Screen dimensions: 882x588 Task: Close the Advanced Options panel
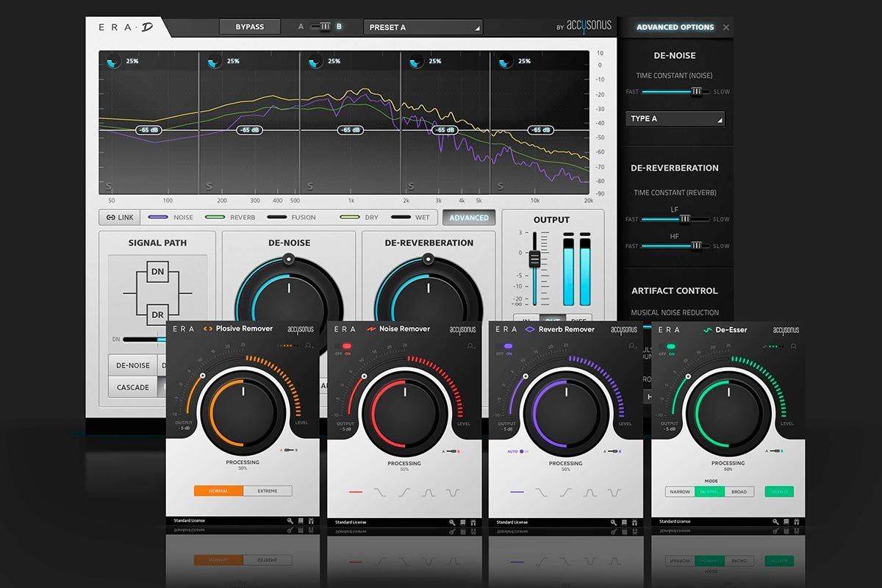726,27
